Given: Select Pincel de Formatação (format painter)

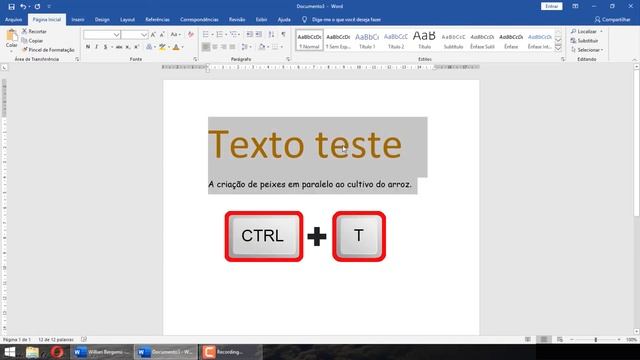Looking at the screenshot, I should click(x=48, y=50).
